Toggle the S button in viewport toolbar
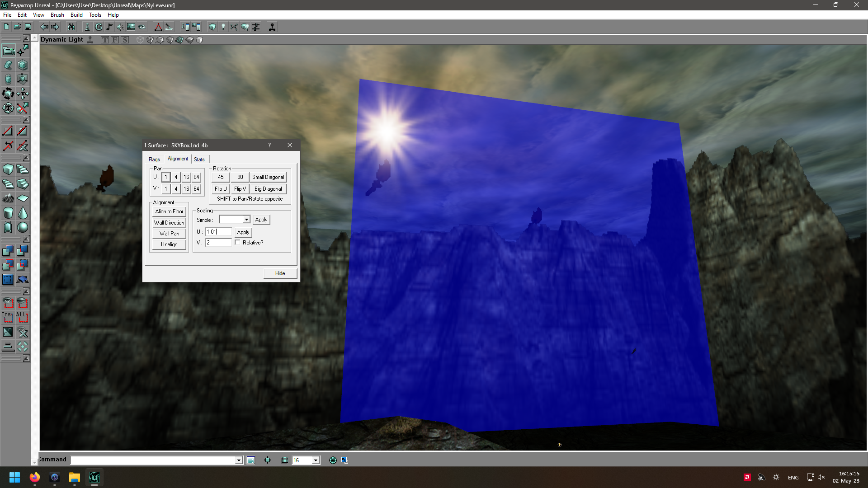Image resolution: width=868 pixels, height=488 pixels. [x=125, y=40]
